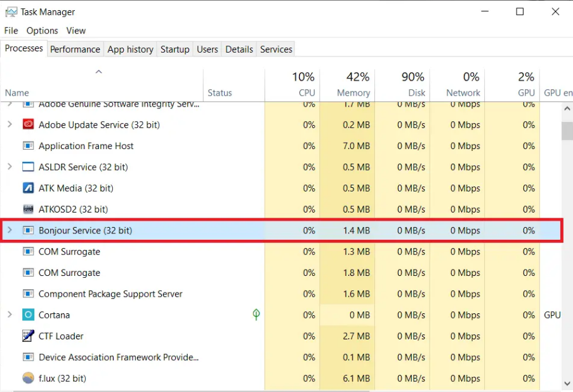Click the CTF Loader pen icon
This screenshot has width=573, height=392.
coord(28,336)
